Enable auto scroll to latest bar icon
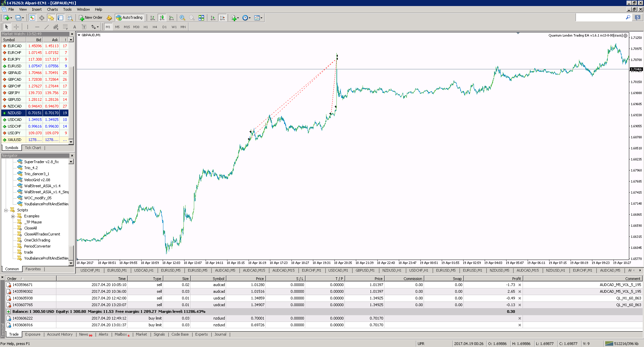This screenshot has height=347, width=644. tap(213, 18)
